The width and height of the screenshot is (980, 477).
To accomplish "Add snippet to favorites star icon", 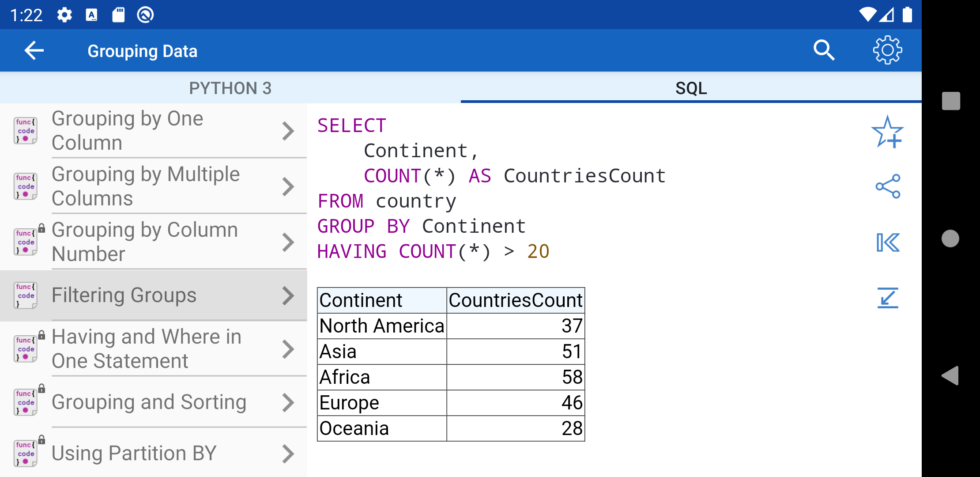I will tap(887, 132).
